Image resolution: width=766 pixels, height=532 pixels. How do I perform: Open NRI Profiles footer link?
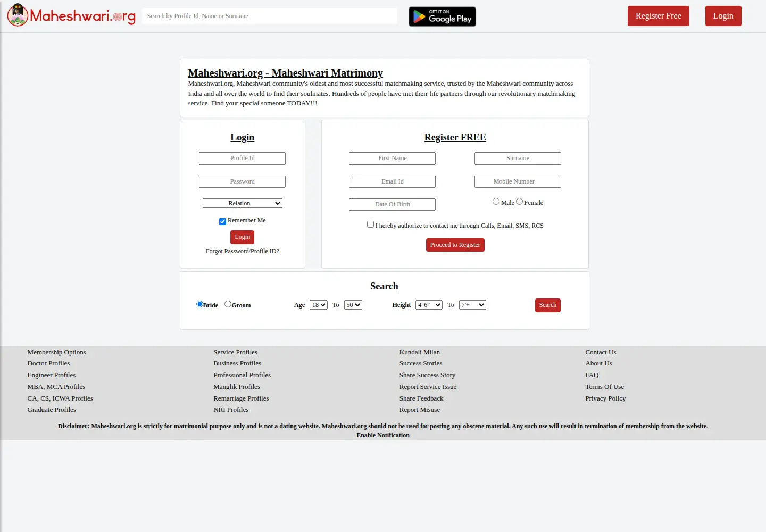pyautogui.click(x=231, y=410)
